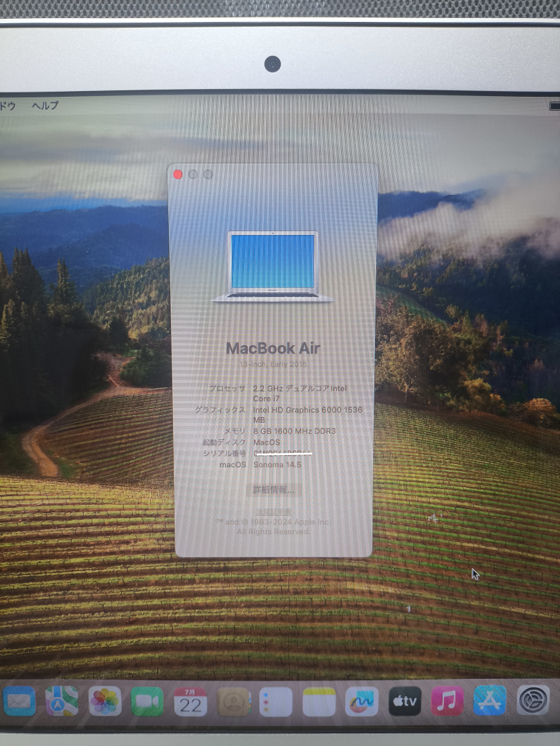Open the Mail app in the Dock
Image resolution: width=560 pixels, height=746 pixels.
point(19,701)
